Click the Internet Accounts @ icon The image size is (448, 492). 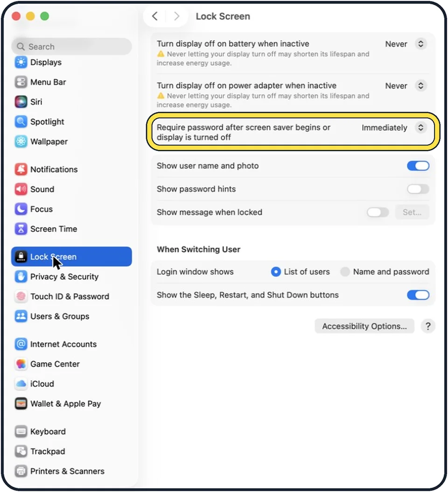click(x=21, y=344)
